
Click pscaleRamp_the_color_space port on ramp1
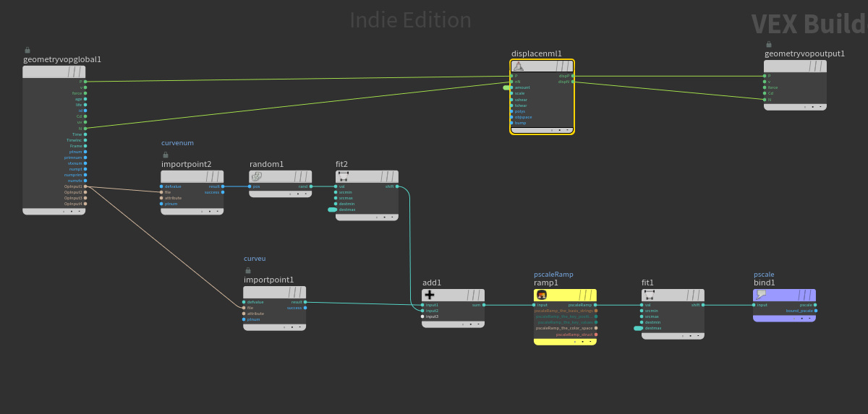(x=595, y=328)
